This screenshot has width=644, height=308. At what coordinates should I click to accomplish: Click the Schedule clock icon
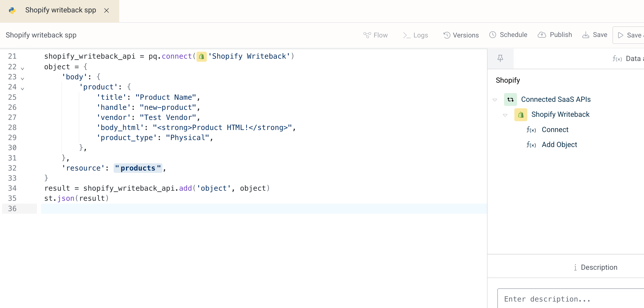click(493, 35)
